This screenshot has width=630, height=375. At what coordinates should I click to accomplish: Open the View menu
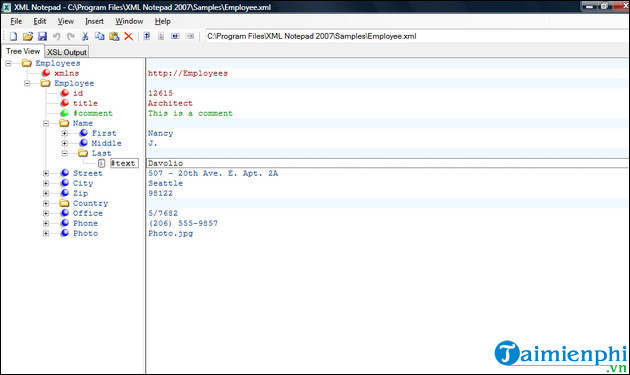[65, 21]
